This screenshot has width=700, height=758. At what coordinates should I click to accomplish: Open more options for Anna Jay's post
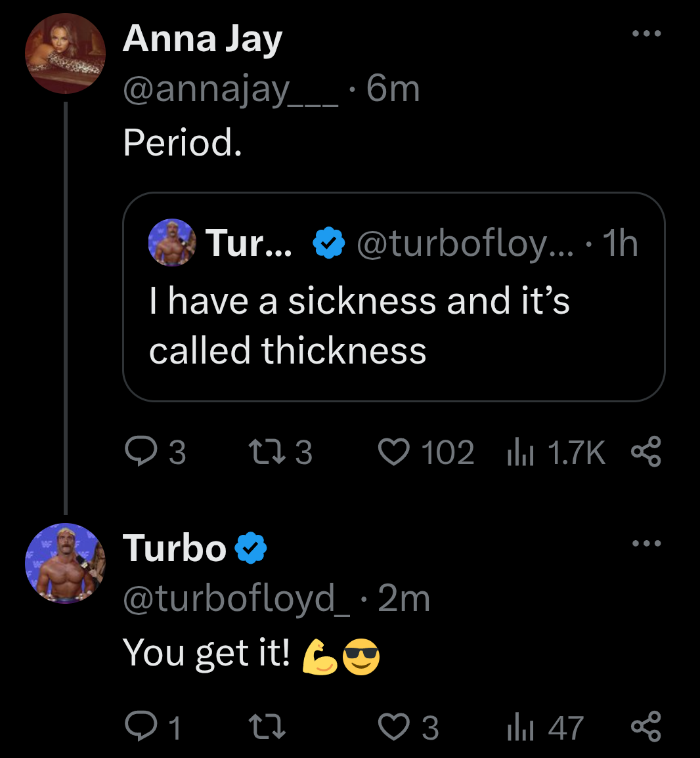(x=646, y=33)
